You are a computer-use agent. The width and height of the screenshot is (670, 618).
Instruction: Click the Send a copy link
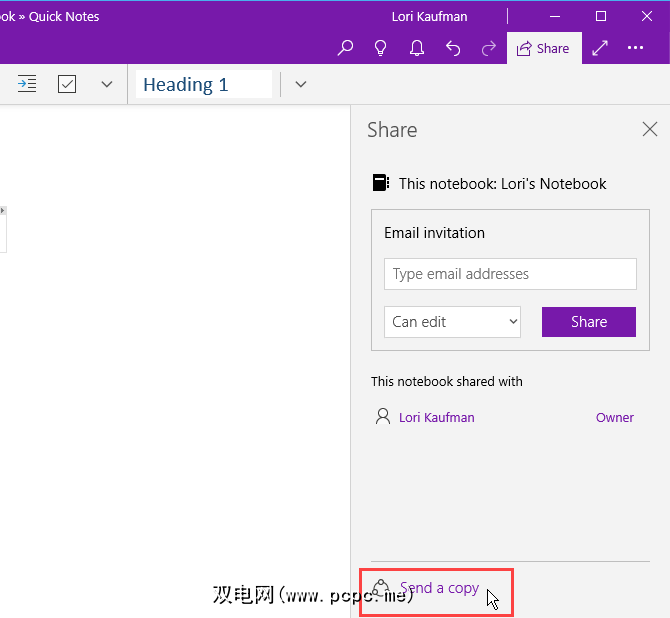[439, 588]
